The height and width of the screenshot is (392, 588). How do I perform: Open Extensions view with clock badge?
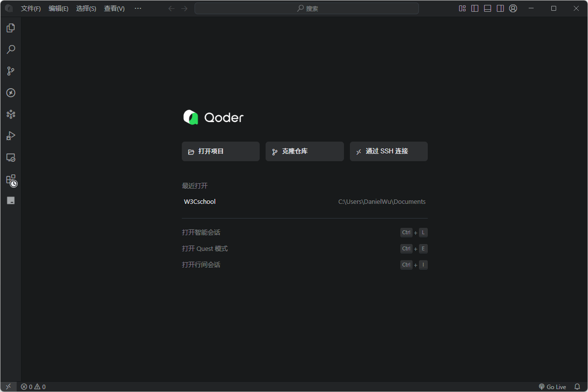11,180
